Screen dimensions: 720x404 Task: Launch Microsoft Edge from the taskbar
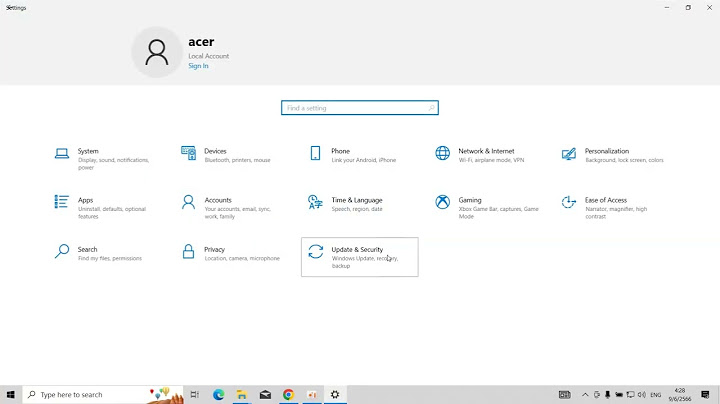click(219, 394)
